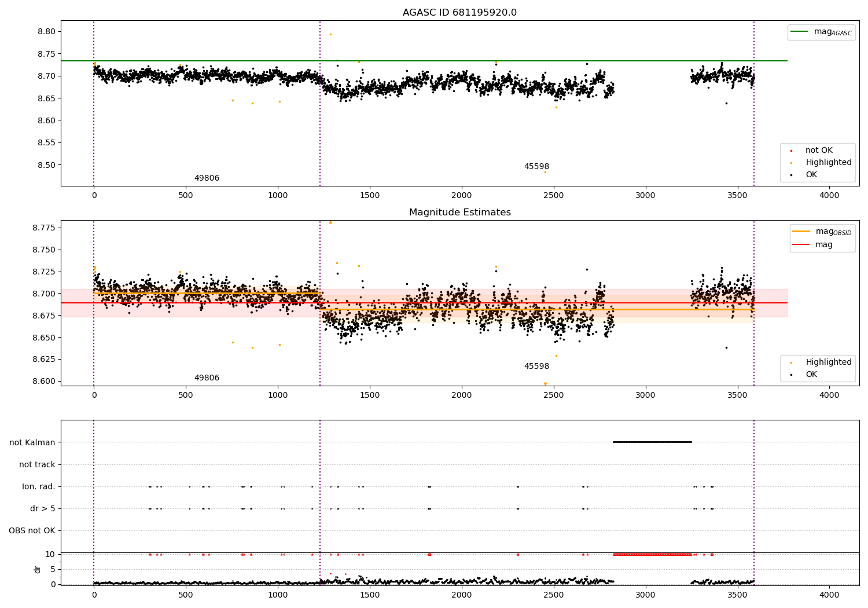Click the "not Kalman" row label

pyautogui.click(x=32, y=442)
